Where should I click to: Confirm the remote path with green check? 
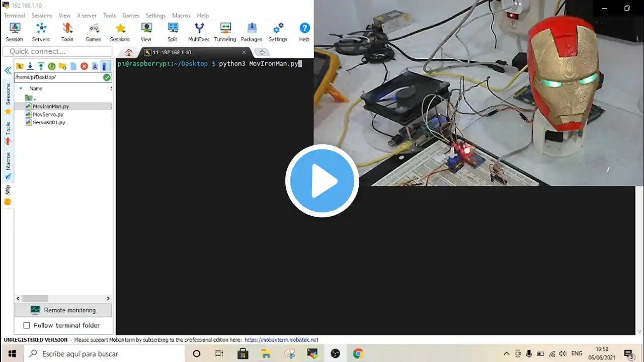click(x=107, y=77)
